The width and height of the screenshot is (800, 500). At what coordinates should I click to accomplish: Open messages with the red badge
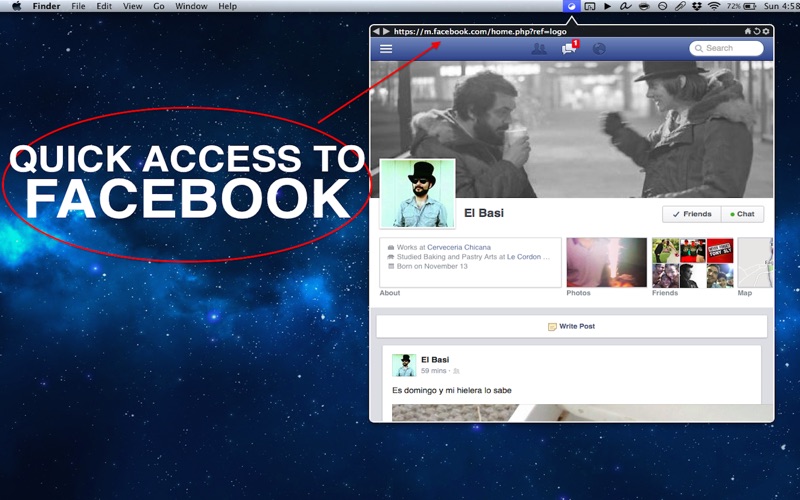[x=570, y=47]
